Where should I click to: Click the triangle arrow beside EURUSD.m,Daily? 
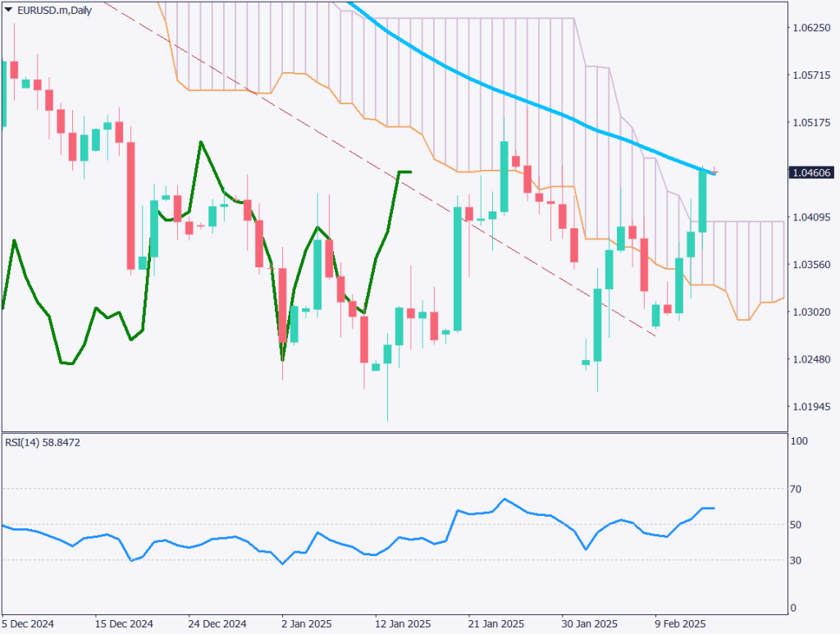(8, 10)
